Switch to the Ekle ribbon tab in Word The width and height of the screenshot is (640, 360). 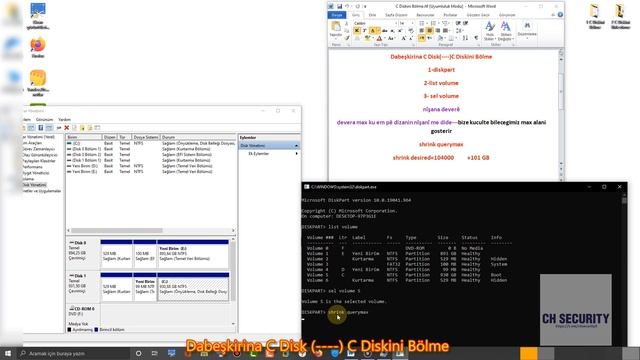coord(372,15)
